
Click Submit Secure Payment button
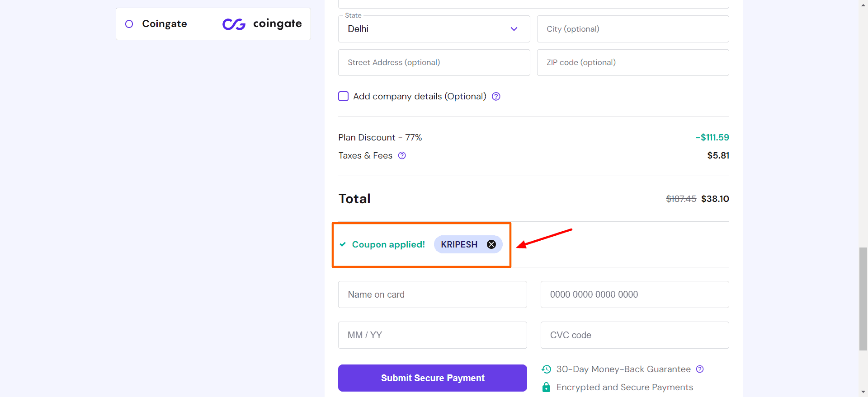(432, 378)
